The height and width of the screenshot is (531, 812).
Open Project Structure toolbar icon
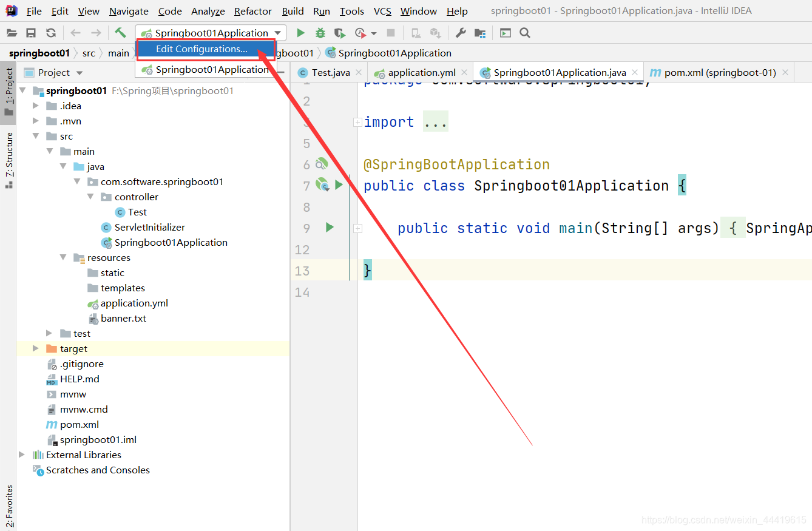tap(480, 33)
